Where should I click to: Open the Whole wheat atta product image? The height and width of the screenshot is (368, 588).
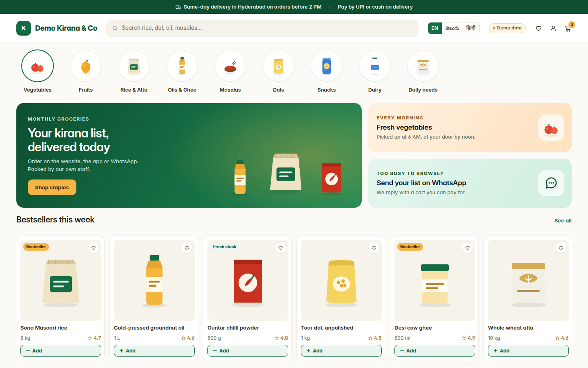click(x=528, y=280)
